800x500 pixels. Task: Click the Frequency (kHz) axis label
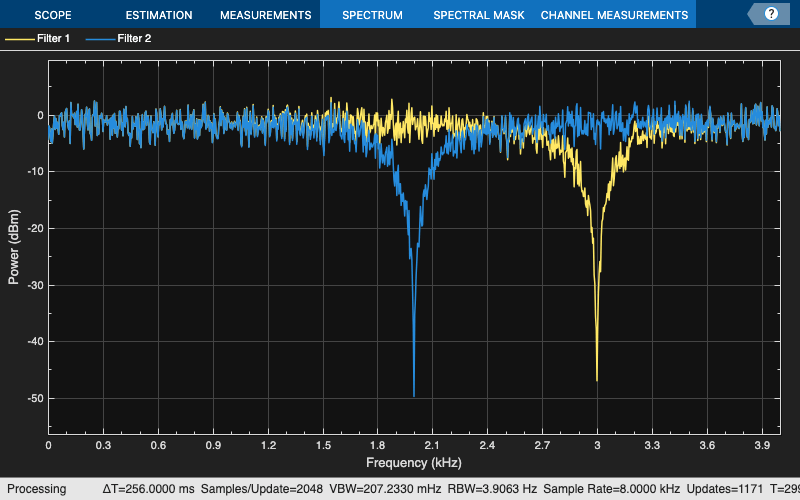tap(414, 463)
